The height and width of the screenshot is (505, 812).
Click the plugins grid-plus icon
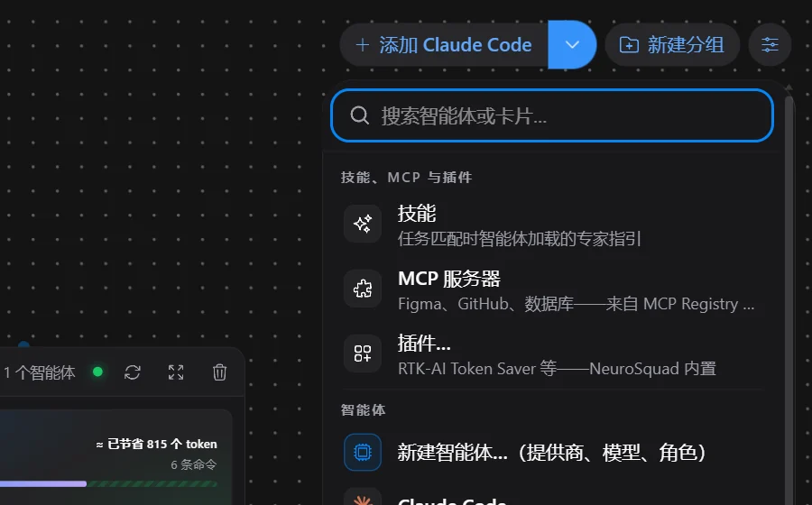[x=363, y=353]
